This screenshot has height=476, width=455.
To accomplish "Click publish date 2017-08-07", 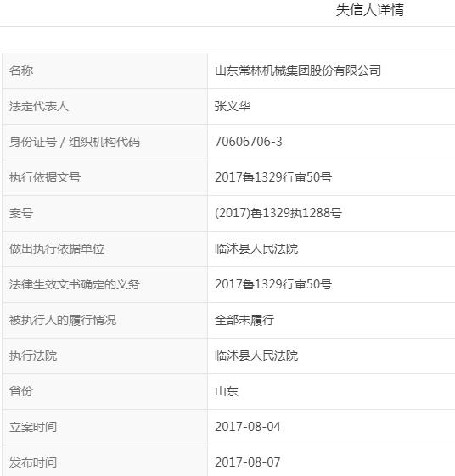I will (x=248, y=462).
